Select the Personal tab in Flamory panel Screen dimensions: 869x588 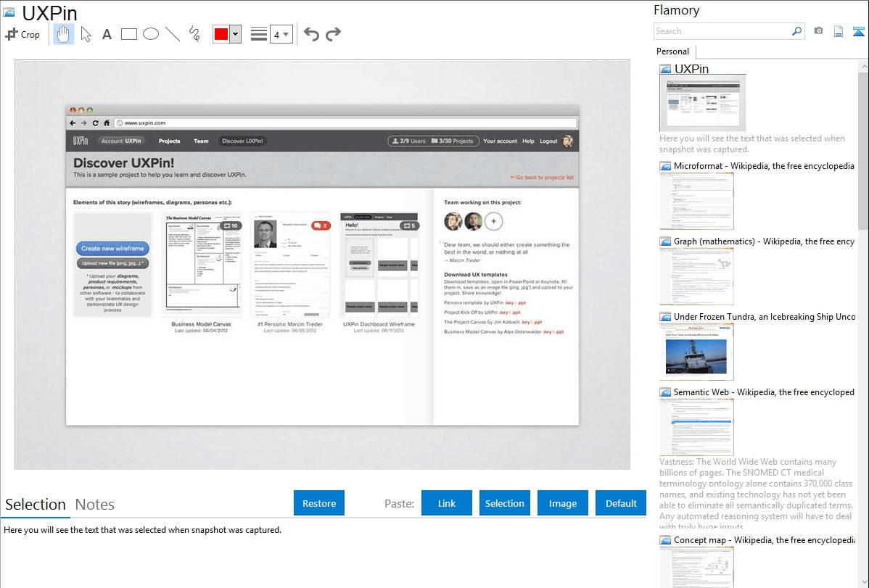coord(672,51)
